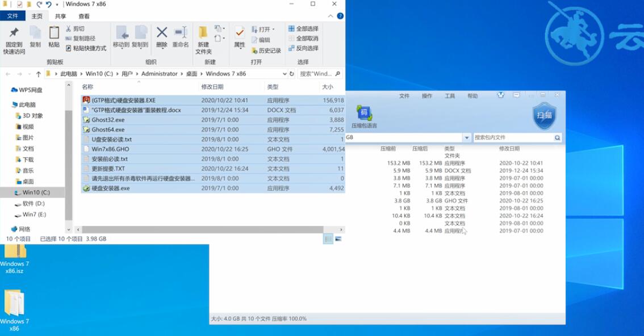Open the archiver 操作 menu
Image resolution: width=644 pixels, height=336 pixels.
coord(426,95)
